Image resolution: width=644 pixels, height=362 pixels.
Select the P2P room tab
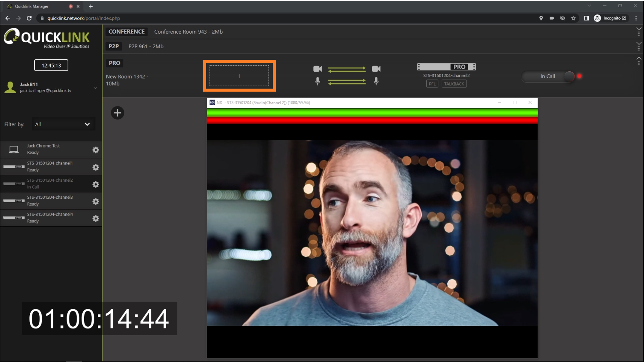coord(114,46)
